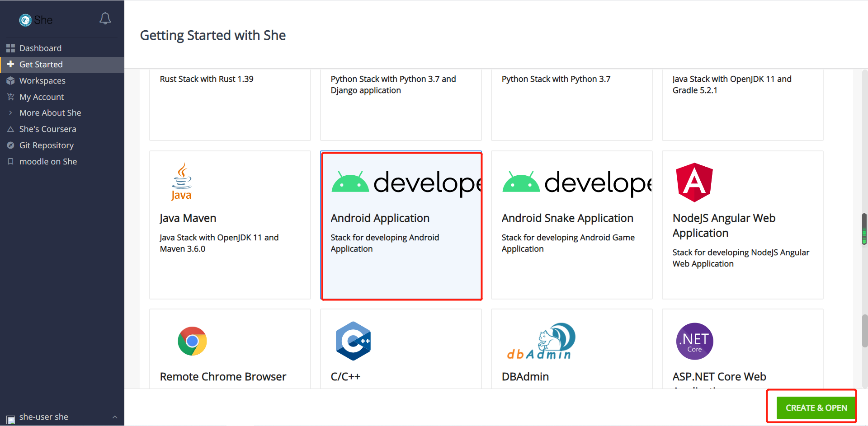The image size is (868, 426).
Task: Click the Android logo on Snake Application card
Action: pyautogui.click(x=521, y=182)
